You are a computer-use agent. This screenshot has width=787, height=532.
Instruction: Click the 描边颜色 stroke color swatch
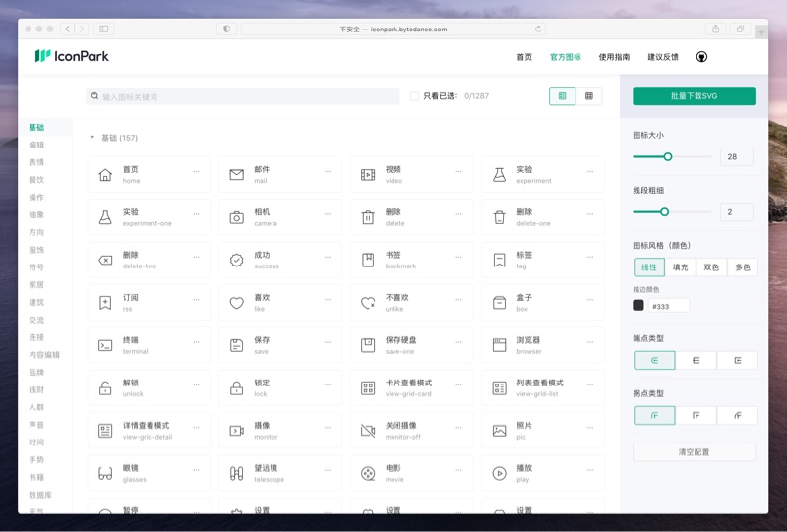point(638,305)
